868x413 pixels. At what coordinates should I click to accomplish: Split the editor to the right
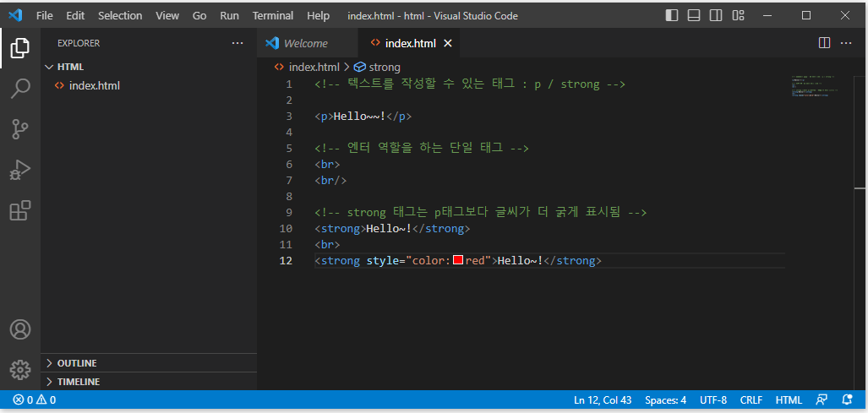click(x=824, y=43)
